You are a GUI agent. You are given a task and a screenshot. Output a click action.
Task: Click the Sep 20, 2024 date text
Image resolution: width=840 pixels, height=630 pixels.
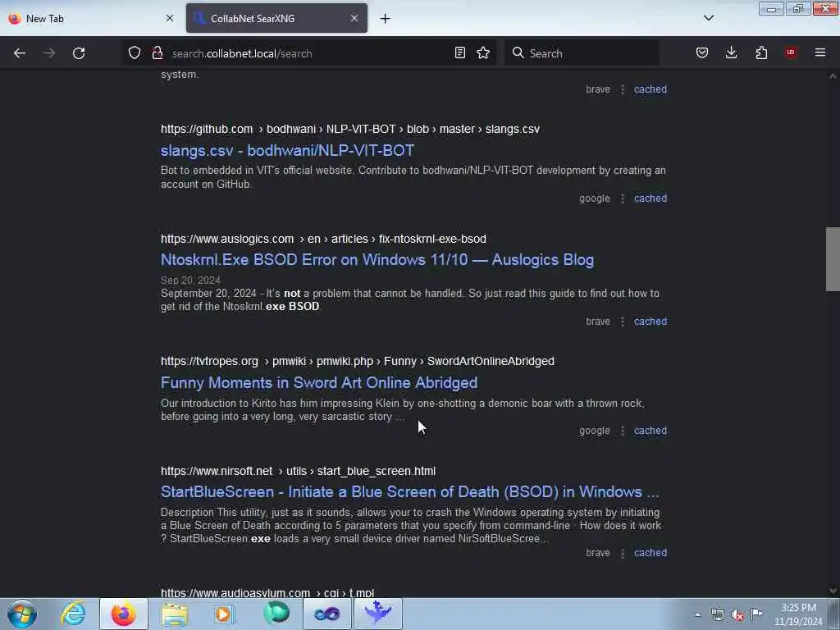pyautogui.click(x=190, y=281)
